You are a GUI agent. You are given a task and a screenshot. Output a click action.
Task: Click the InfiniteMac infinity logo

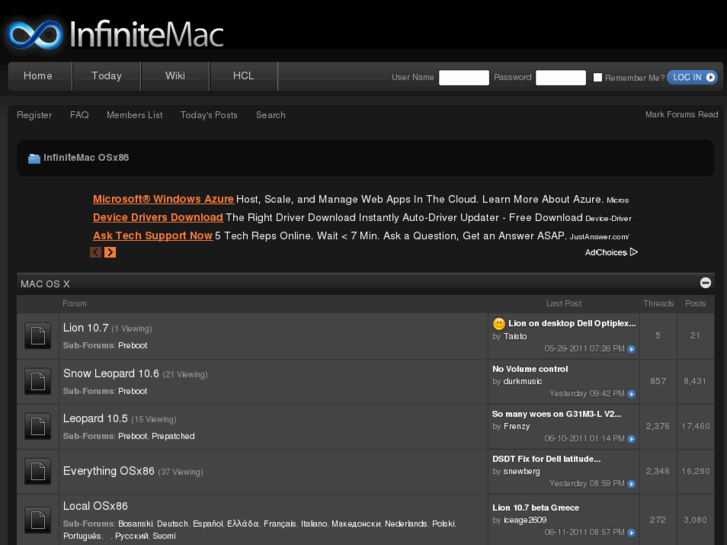click(33, 35)
